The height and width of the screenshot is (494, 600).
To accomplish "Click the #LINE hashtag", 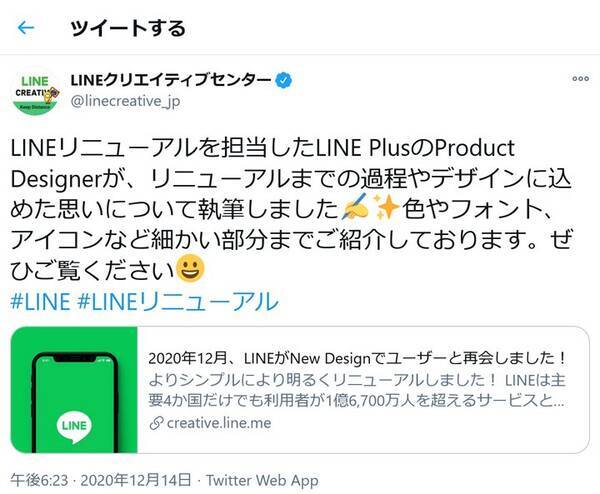I will [40, 301].
